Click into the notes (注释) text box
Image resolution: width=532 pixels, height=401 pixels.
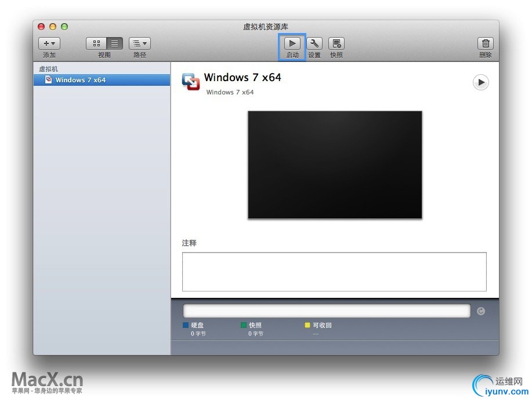coord(334,272)
